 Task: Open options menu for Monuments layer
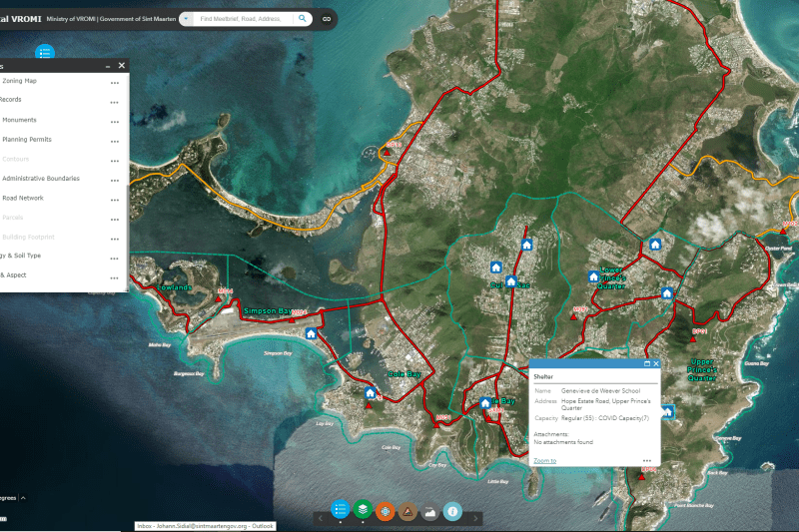115,122
